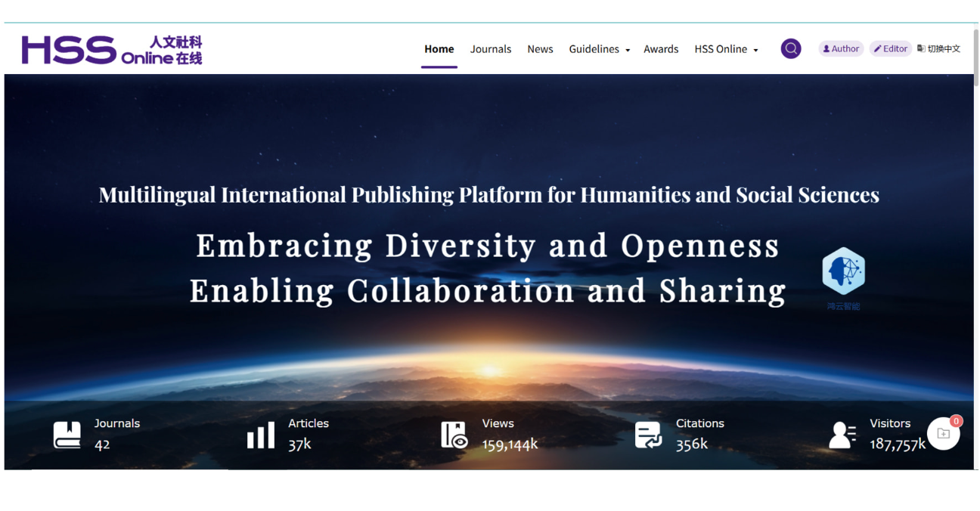Switch language to Chinese
This screenshot has width=980, height=511.
coord(938,49)
